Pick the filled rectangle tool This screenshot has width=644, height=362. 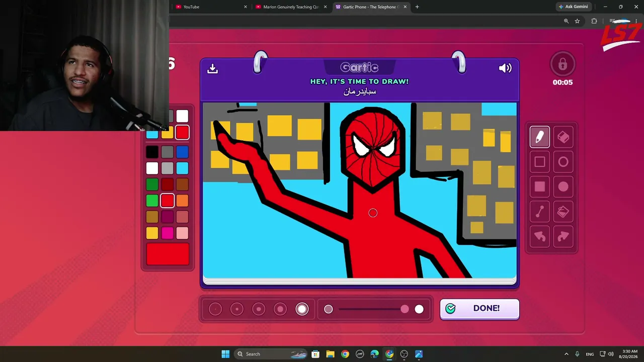(540, 187)
